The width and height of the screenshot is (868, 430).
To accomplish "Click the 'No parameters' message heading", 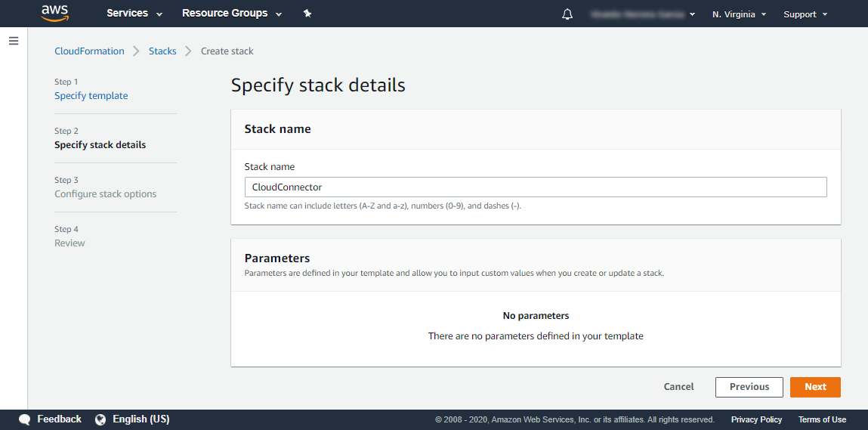I will pos(536,316).
